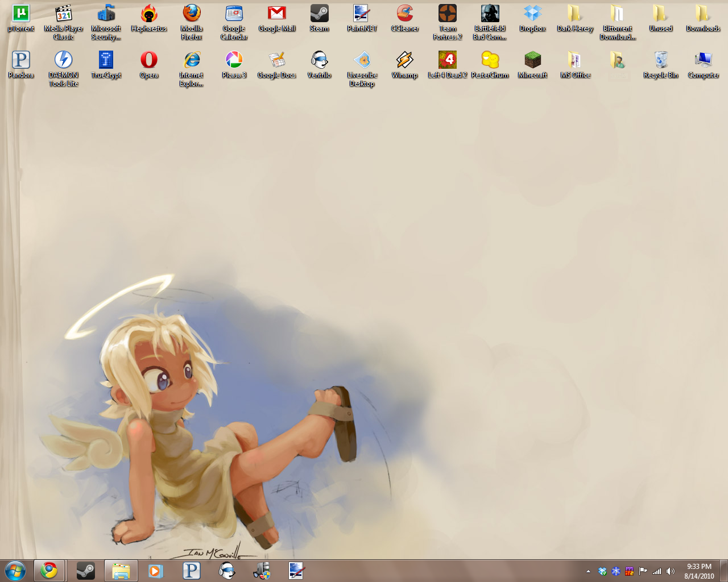Click the Dropbox icon in system tray
Viewport: 728px width, 582px height.
tap(602, 571)
